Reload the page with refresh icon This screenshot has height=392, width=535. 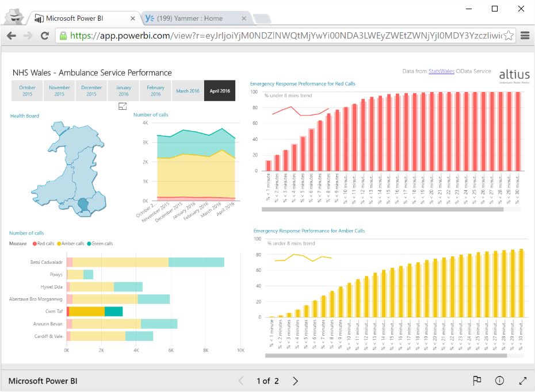(x=45, y=36)
